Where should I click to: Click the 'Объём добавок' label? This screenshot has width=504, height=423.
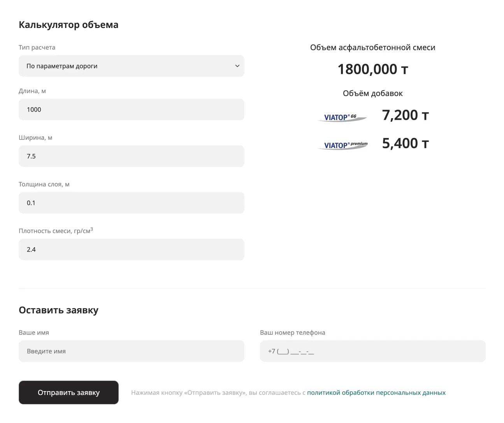[x=372, y=93]
